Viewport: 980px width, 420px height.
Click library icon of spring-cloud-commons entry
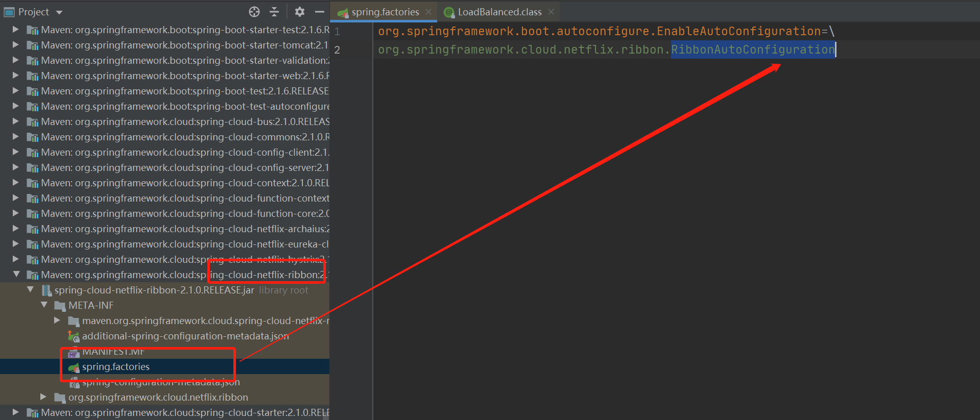32,137
